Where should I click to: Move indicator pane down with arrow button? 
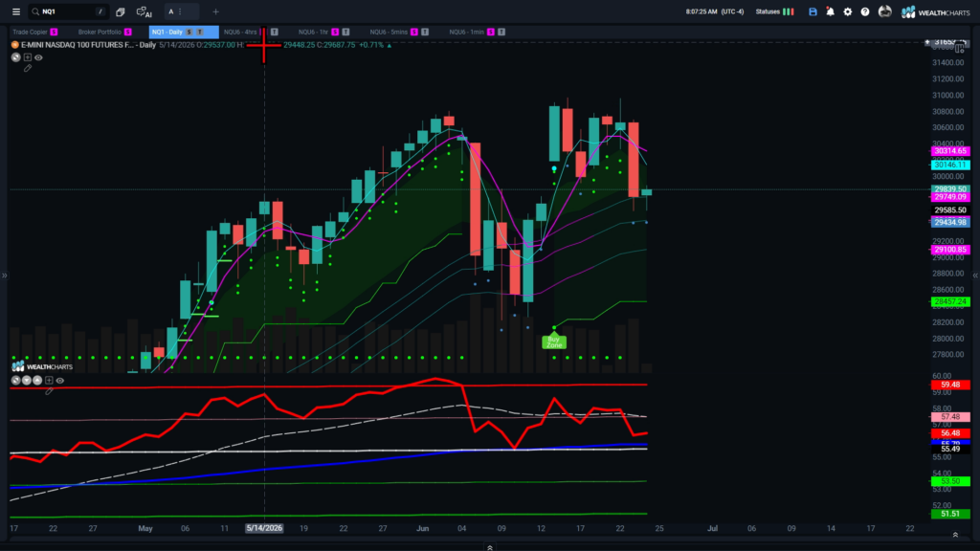[x=27, y=381]
